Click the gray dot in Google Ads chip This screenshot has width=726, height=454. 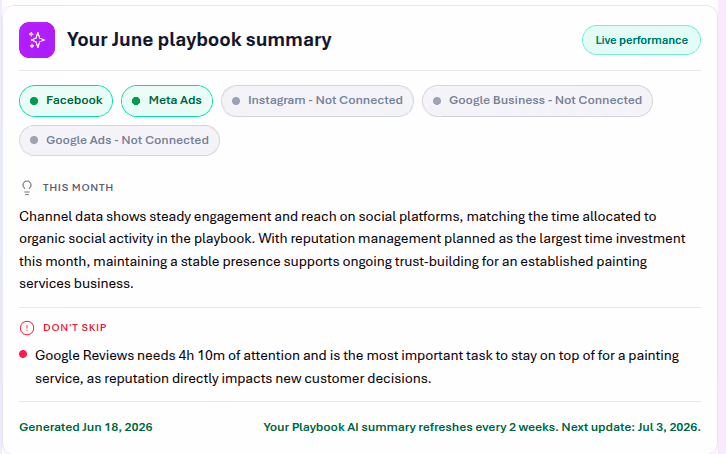(x=34, y=140)
